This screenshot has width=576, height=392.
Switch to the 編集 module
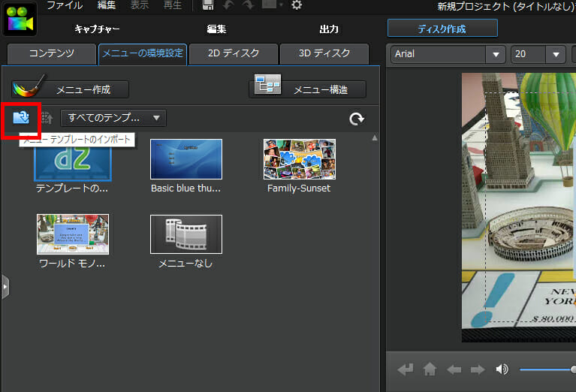tap(216, 29)
